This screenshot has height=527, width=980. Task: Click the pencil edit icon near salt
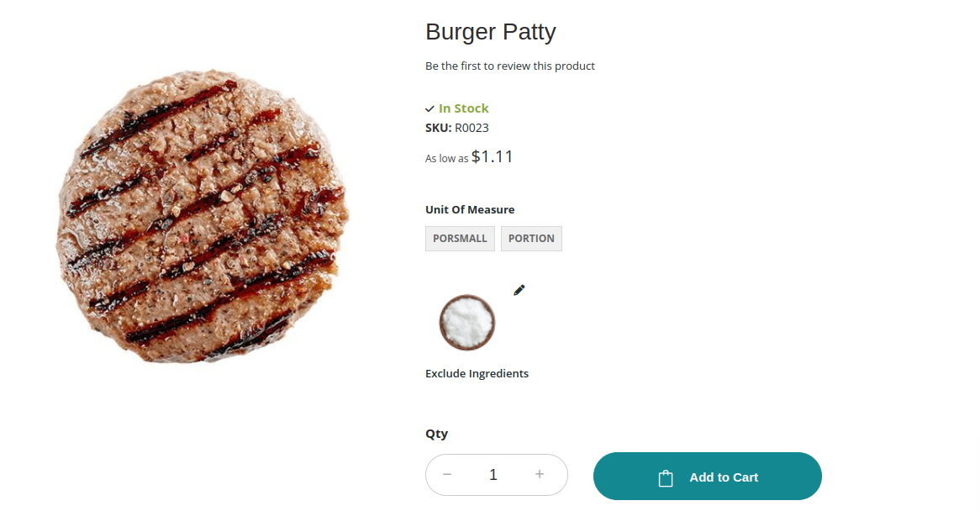[x=519, y=290]
